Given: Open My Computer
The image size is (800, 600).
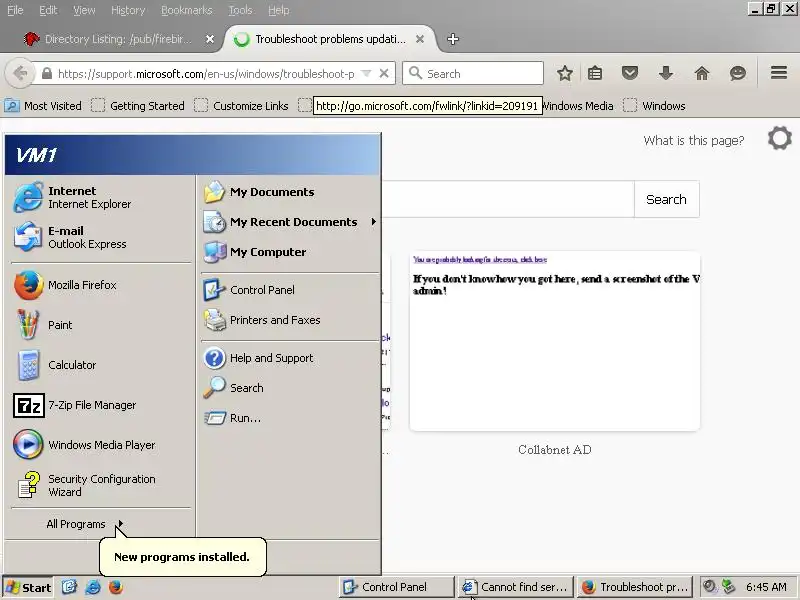Looking at the screenshot, I should coord(290,252).
